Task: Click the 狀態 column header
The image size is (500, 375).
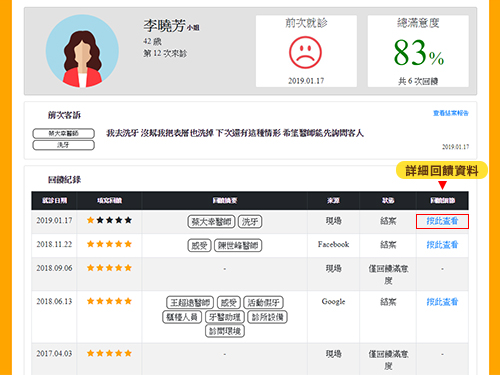Action: click(x=388, y=200)
